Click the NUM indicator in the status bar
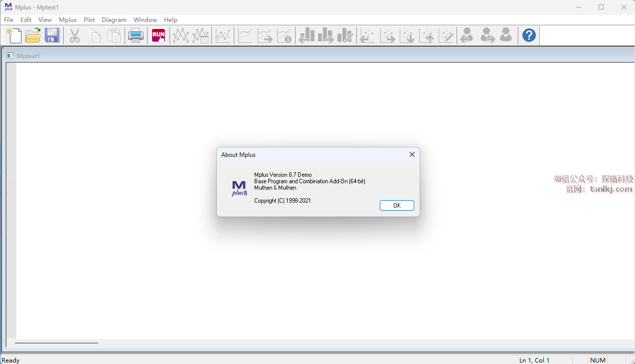The width and height of the screenshot is (635, 364). point(598,360)
